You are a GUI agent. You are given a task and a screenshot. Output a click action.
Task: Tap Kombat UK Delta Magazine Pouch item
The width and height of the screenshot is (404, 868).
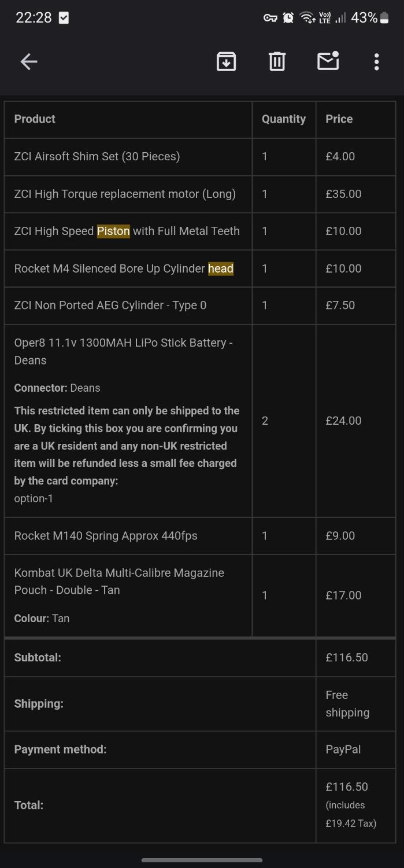pos(119,581)
